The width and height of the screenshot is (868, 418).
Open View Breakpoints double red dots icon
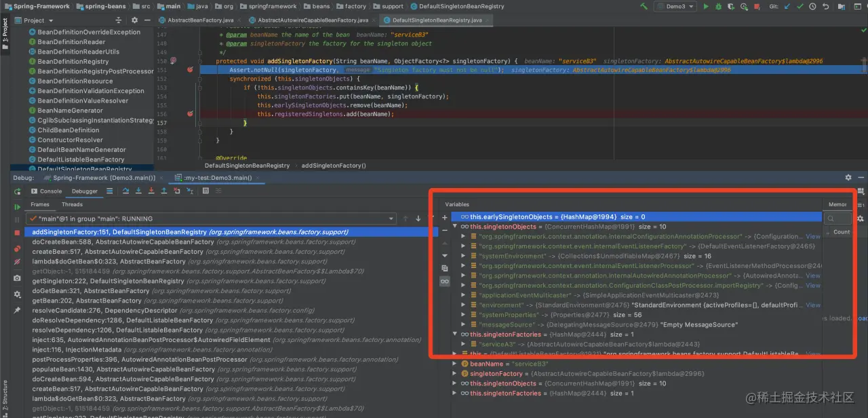(17, 248)
